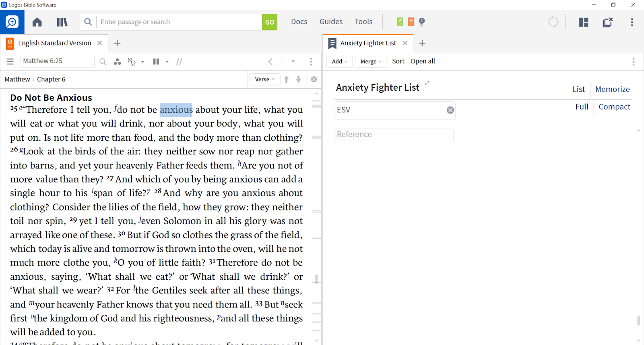The width and height of the screenshot is (644, 345).
Task: Go to previous verse with up arrow
Action: tap(287, 79)
